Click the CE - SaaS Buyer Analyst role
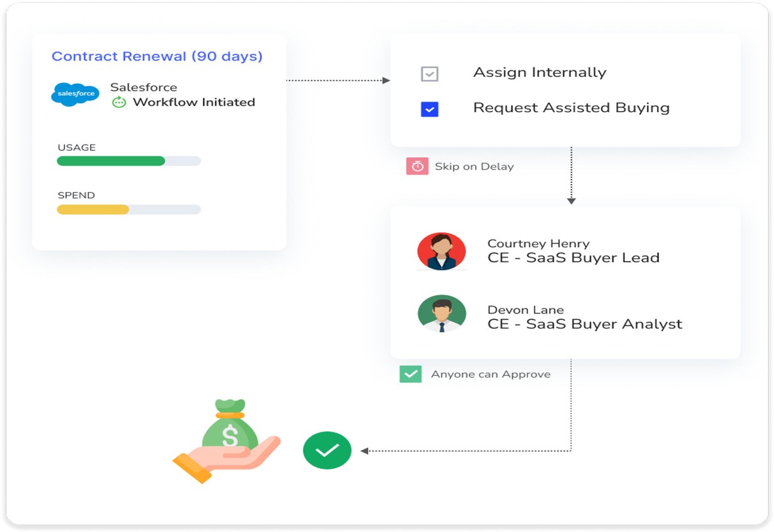The height and width of the screenshot is (532, 774). (x=584, y=324)
